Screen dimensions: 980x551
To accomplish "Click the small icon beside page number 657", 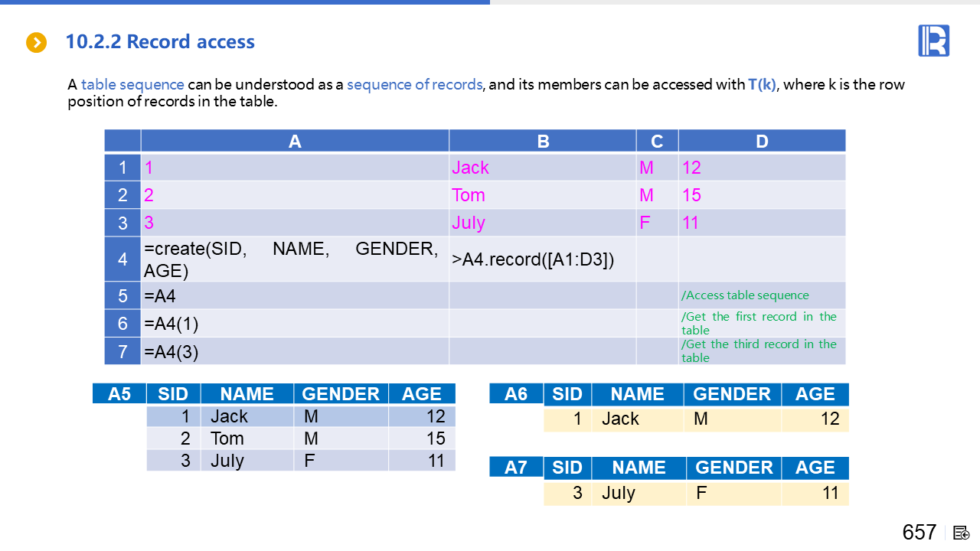I will [962, 533].
